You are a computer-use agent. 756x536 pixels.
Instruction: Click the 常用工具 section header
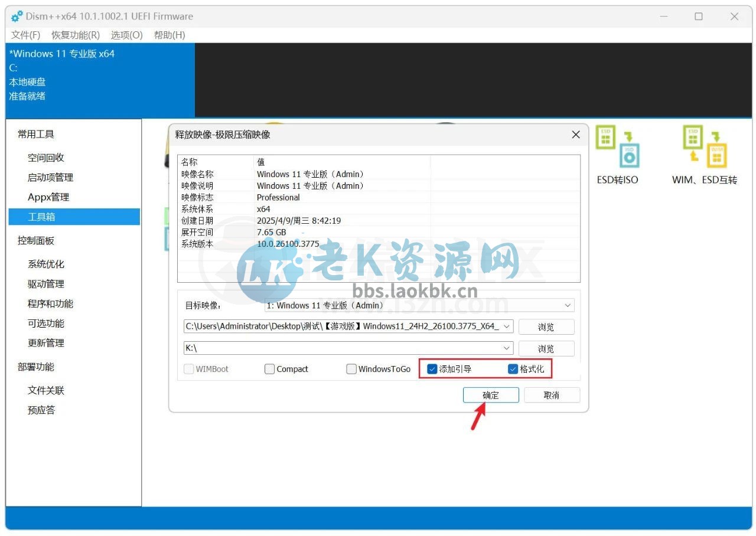tap(36, 135)
